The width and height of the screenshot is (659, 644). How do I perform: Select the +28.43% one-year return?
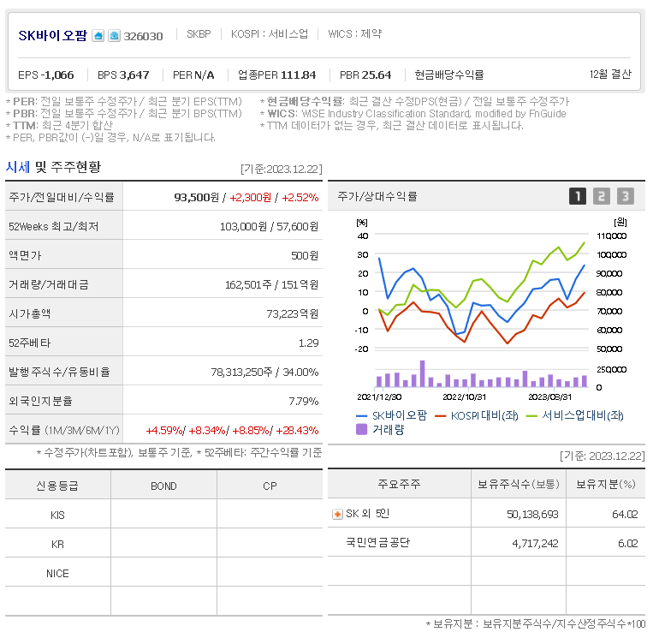point(297,430)
